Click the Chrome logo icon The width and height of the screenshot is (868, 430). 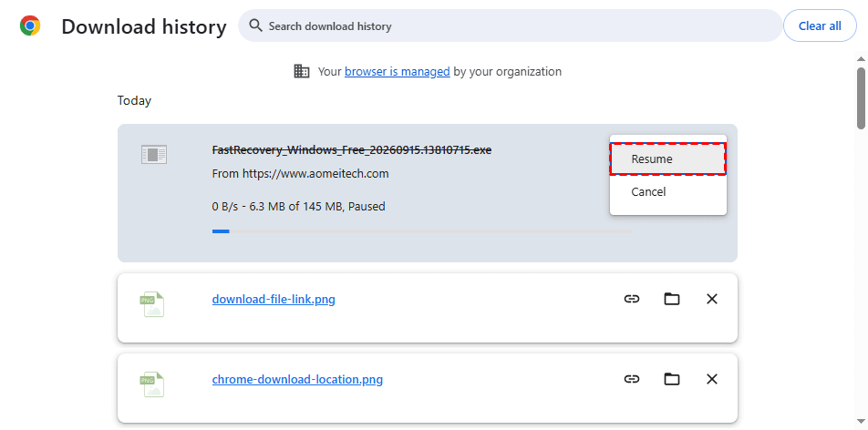tap(30, 26)
